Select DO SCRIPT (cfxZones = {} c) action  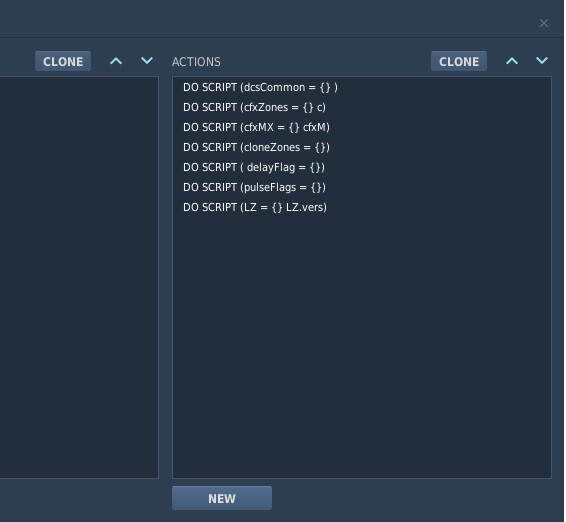point(362,107)
